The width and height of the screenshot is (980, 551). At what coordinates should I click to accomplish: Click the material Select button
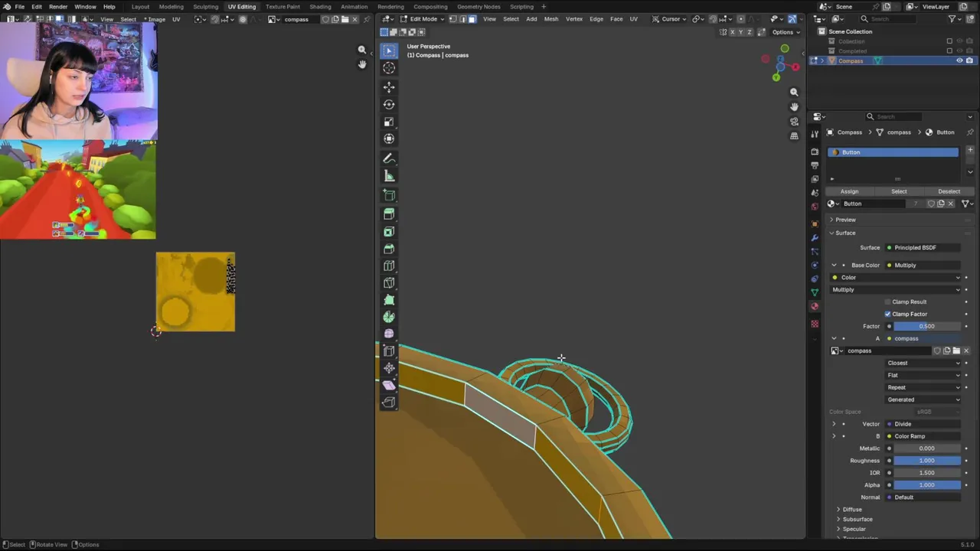899,191
